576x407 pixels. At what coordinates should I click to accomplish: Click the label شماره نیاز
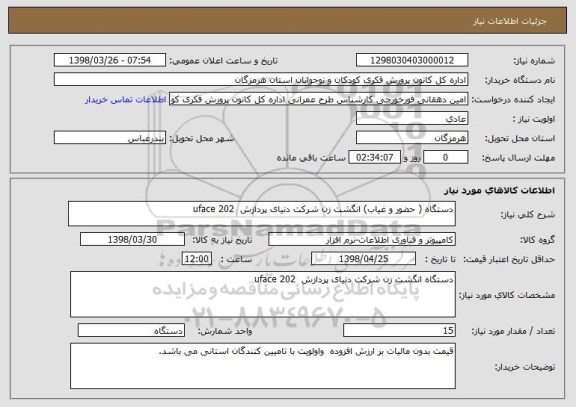tap(534, 61)
